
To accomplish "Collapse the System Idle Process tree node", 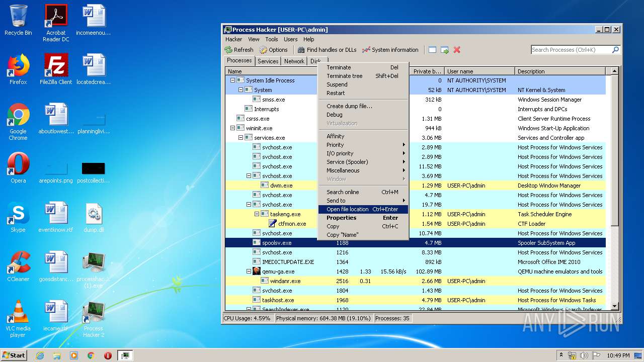I will (x=232, y=80).
